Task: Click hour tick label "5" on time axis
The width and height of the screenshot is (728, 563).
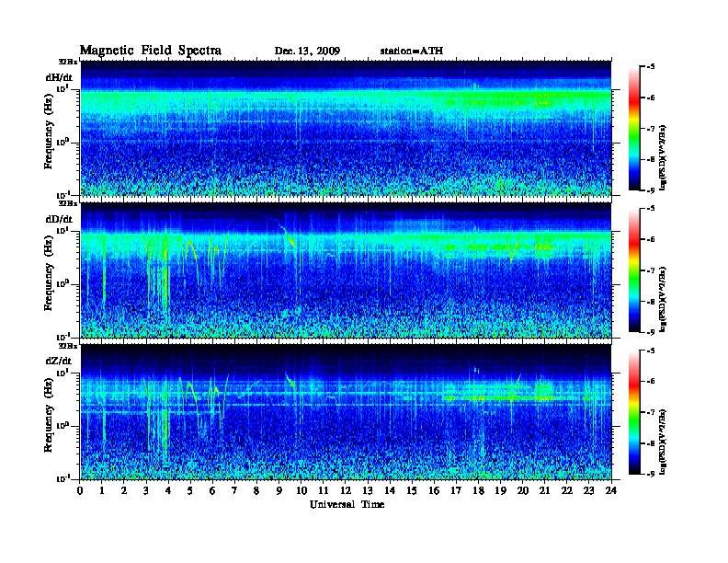Action: (190, 491)
